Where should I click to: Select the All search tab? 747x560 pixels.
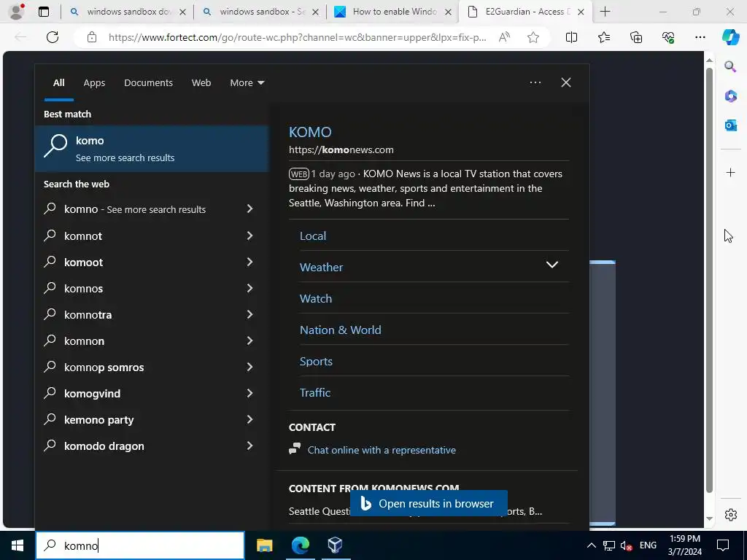point(59,83)
